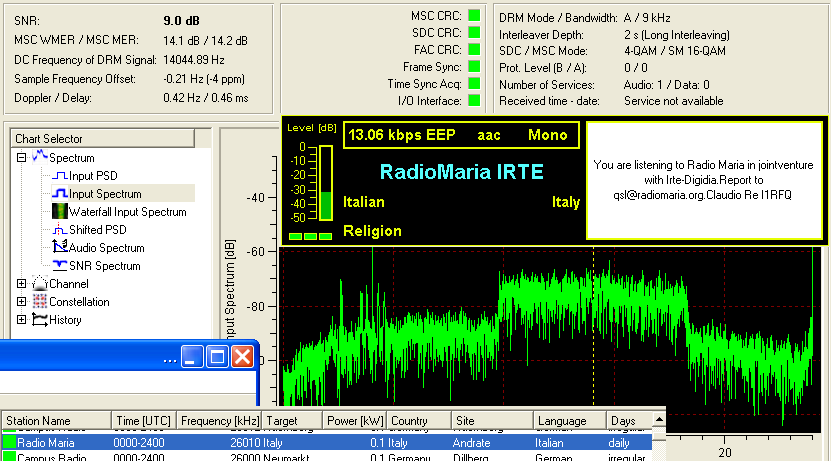
Task: Select Shifted PSD chart entry
Action: (98, 229)
